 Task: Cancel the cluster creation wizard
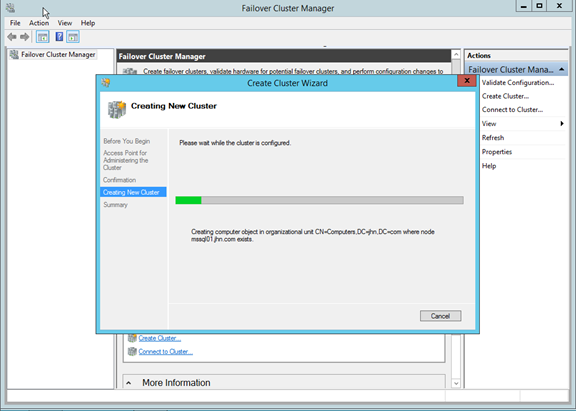(x=440, y=316)
